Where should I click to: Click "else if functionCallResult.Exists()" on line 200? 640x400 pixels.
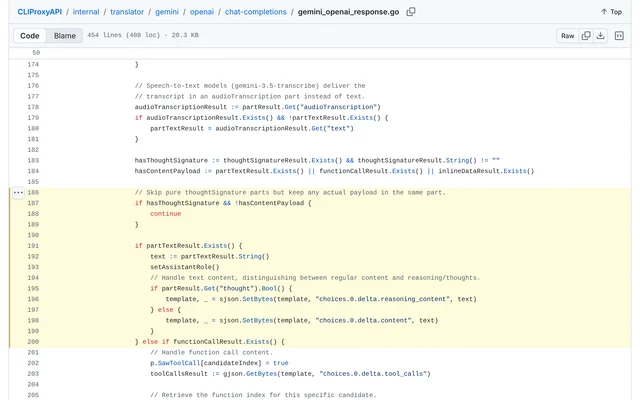[x=209, y=342]
